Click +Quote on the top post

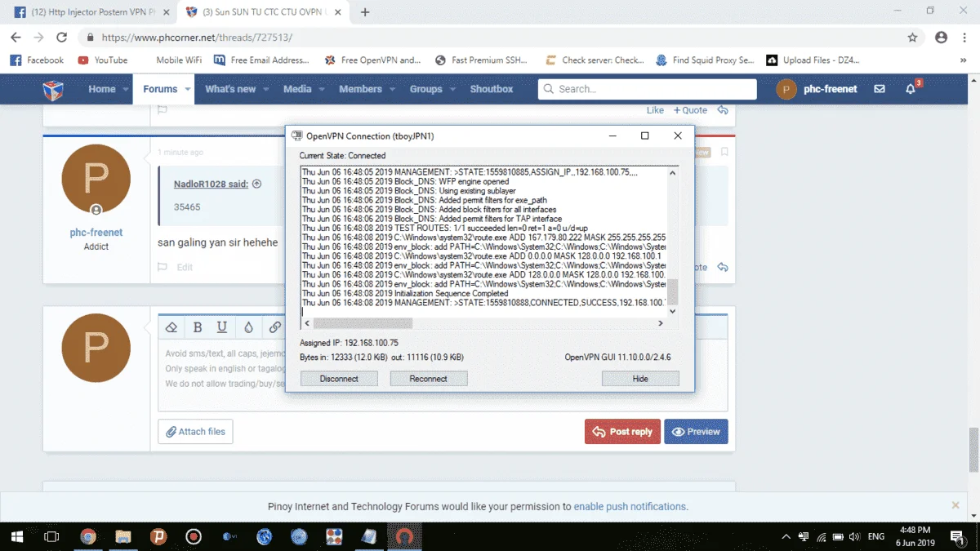(x=690, y=110)
